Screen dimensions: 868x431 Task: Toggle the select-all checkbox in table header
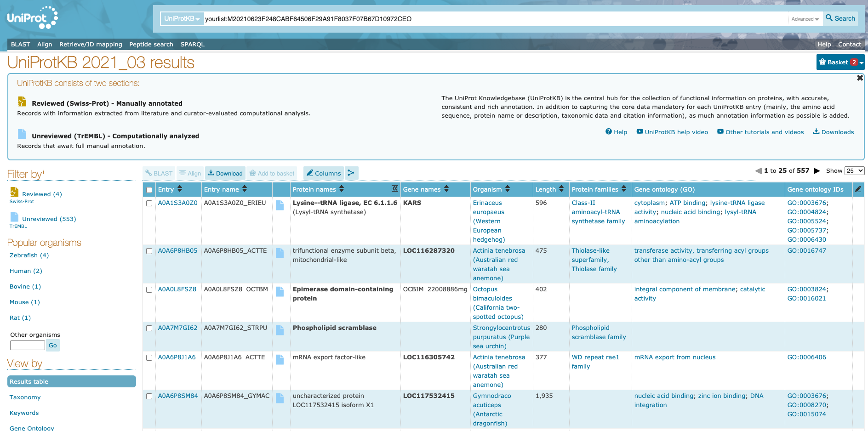point(149,190)
